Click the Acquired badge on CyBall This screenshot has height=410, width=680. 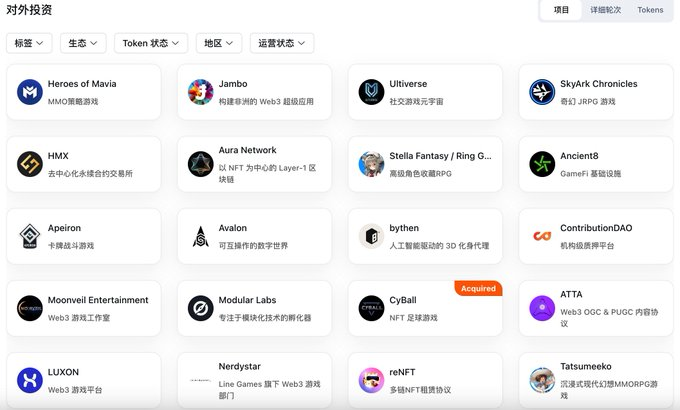click(x=478, y=289)
